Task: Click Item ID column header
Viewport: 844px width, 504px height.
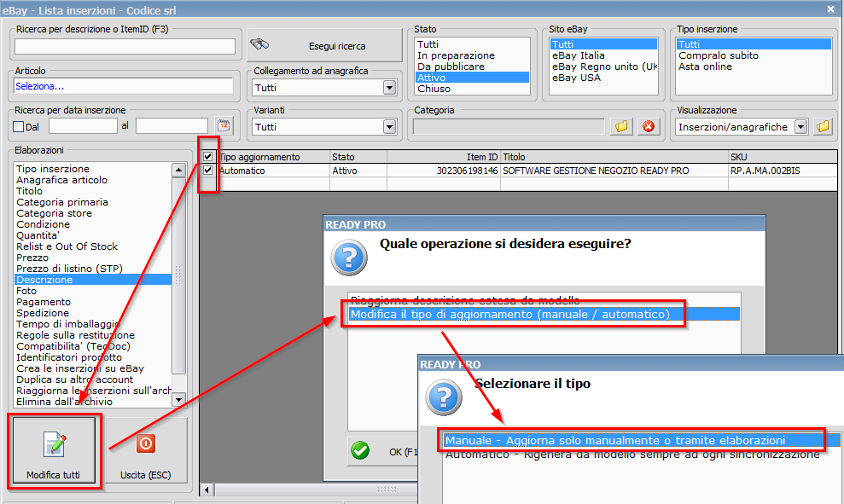Action: pos(444,157)
